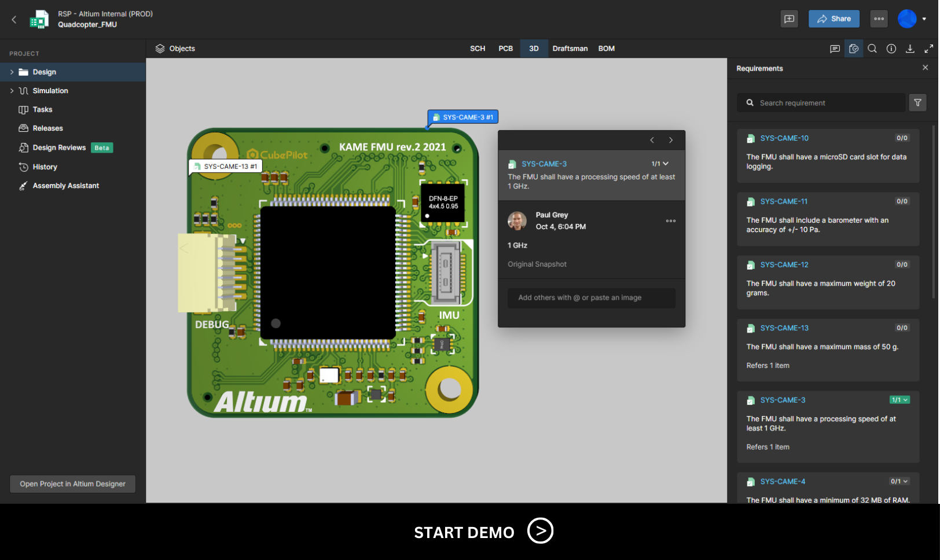Click Refers 1 item under SYS-CAME-13
Screen dimensions: 940x560
click(x=768, y=366)
